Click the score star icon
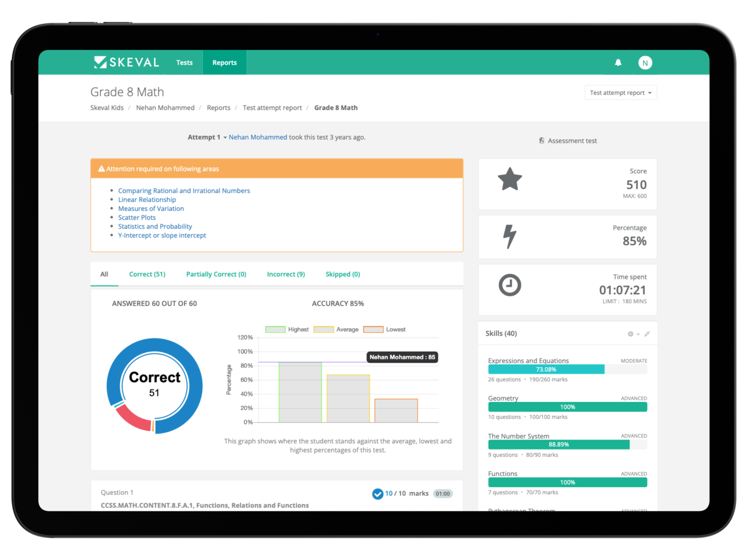 [510, 180]
